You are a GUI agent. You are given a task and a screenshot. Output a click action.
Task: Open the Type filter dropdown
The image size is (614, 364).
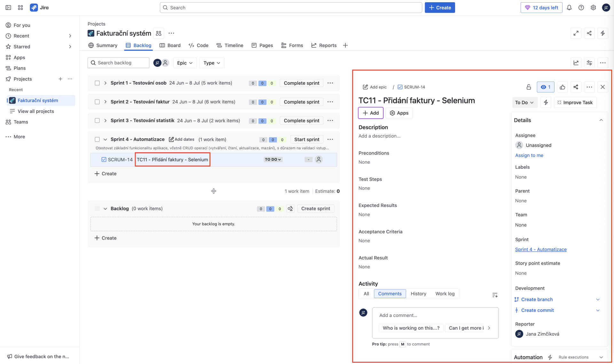click(x=212, y=63)
